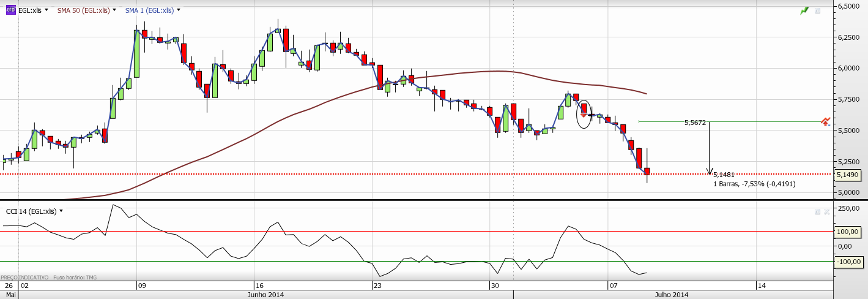Click the Julho 2014 month on time axis
The width and height of the screenshot is (868, 299).
click(672, 295)
